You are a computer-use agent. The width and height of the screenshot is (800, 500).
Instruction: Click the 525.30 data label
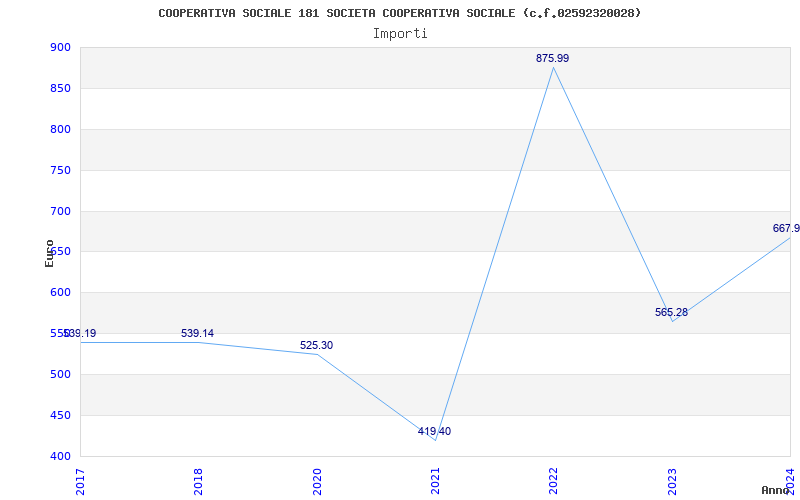[316, 345]
